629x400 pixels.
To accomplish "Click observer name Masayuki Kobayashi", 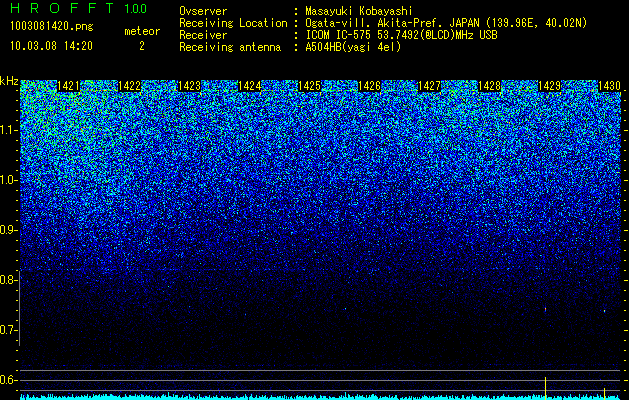I will point(359,11).
